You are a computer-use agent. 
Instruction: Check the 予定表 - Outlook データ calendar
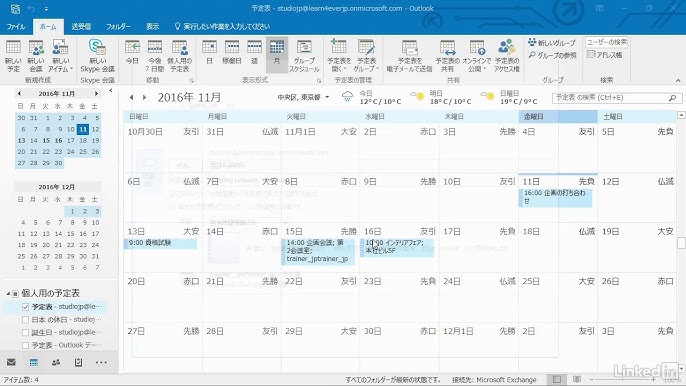click(x=25, y=345)
